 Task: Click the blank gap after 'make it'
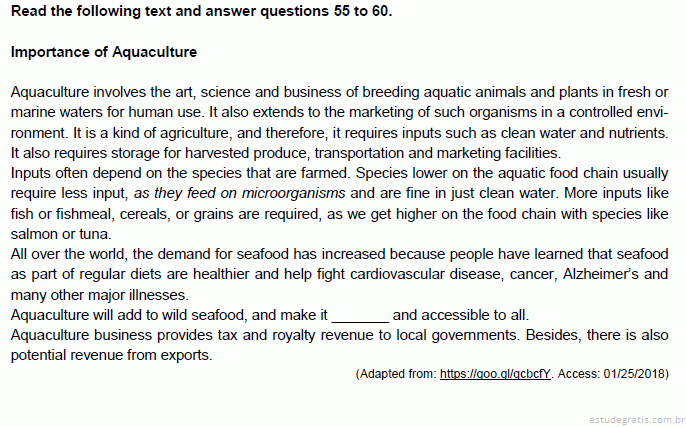[x=360, y=315]
